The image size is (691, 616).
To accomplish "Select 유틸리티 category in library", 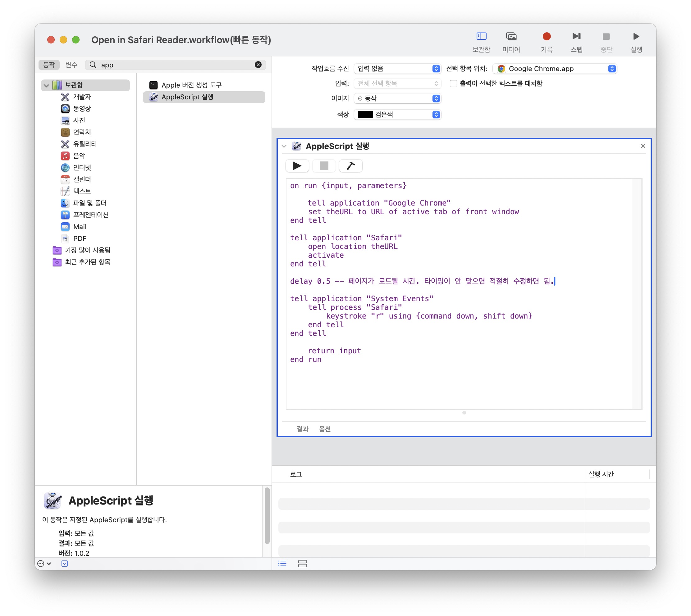I will (x=85, y=144).
